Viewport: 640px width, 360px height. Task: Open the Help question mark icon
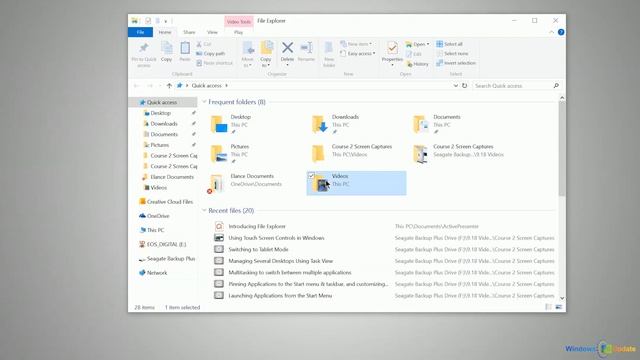click(561, 32)
